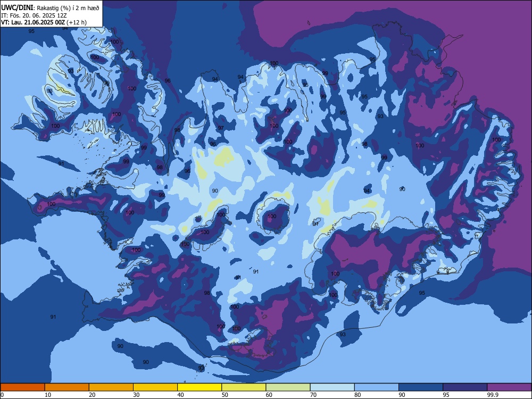This screenshot has width=532, height=399.
Task: Click the legend tick label 99.9
Action: tap(492, 395)
